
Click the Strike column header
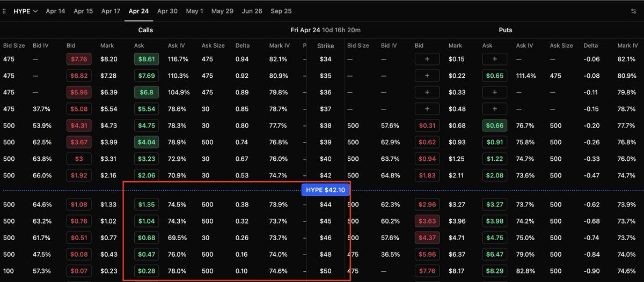point(325,46)
